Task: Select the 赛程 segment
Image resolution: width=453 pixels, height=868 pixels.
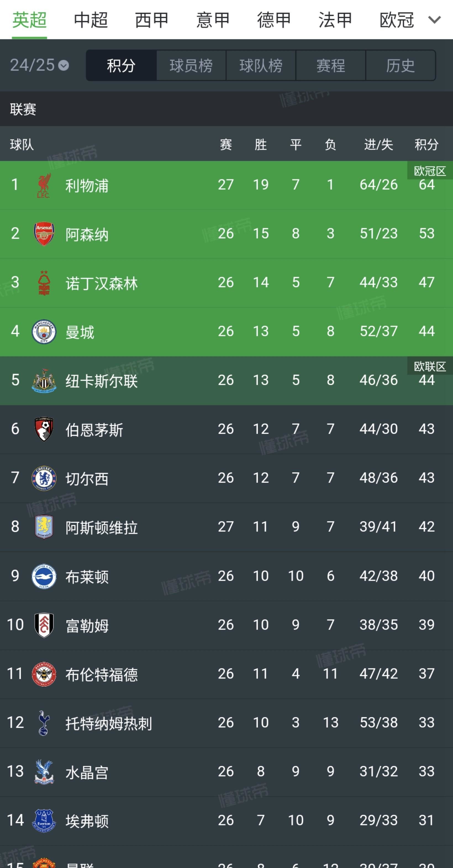Action: point(331,65)
